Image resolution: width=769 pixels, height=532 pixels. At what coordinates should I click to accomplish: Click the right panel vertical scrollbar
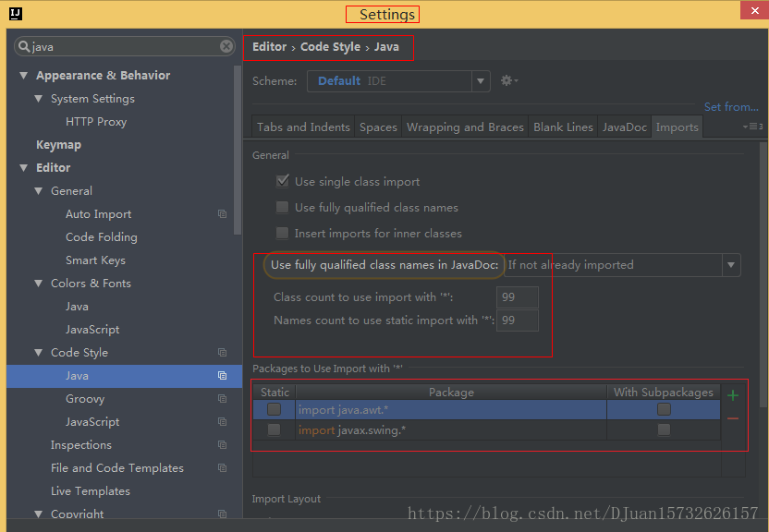tap(763, 274)
